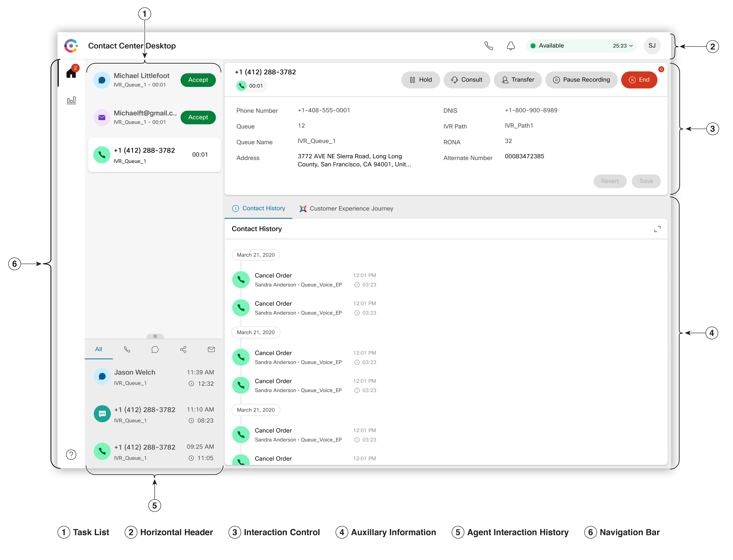Pause recording of the current call
Viewport: 733px width, 560px height.
point(581,80)
